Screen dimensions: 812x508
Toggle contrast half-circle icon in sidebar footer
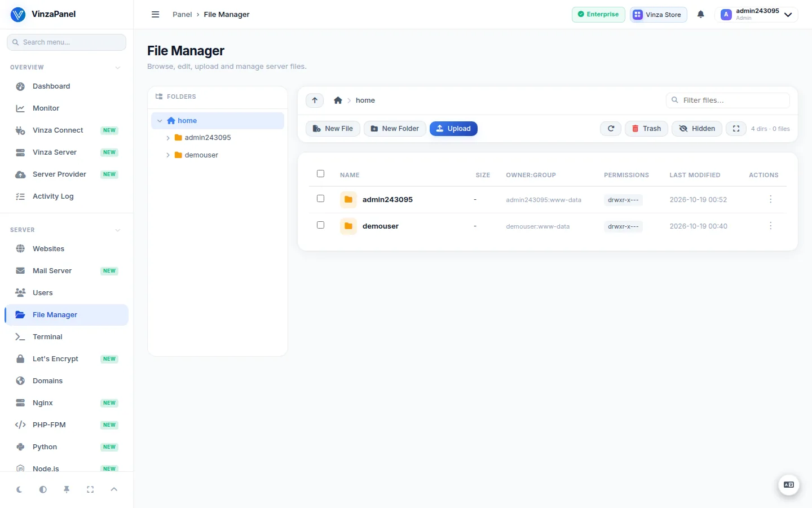[43, 490]
